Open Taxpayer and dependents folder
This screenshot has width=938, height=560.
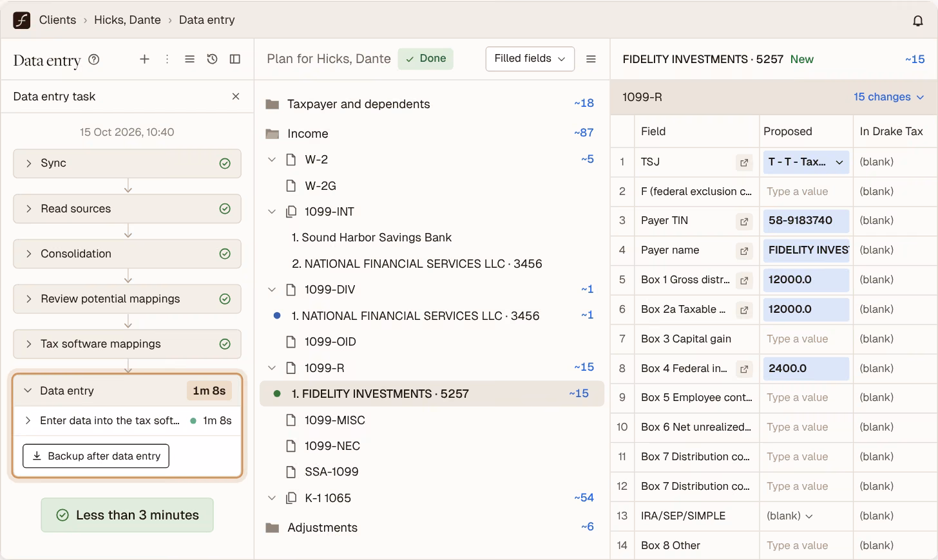pos(358,104)
